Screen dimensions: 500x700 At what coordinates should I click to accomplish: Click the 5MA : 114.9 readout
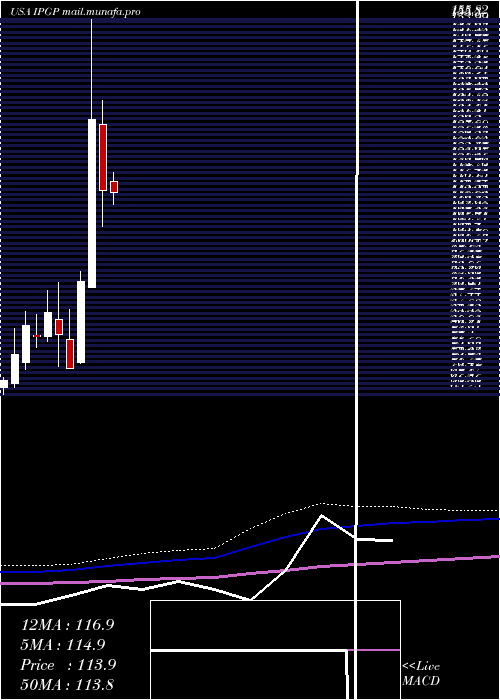[63, 645]
